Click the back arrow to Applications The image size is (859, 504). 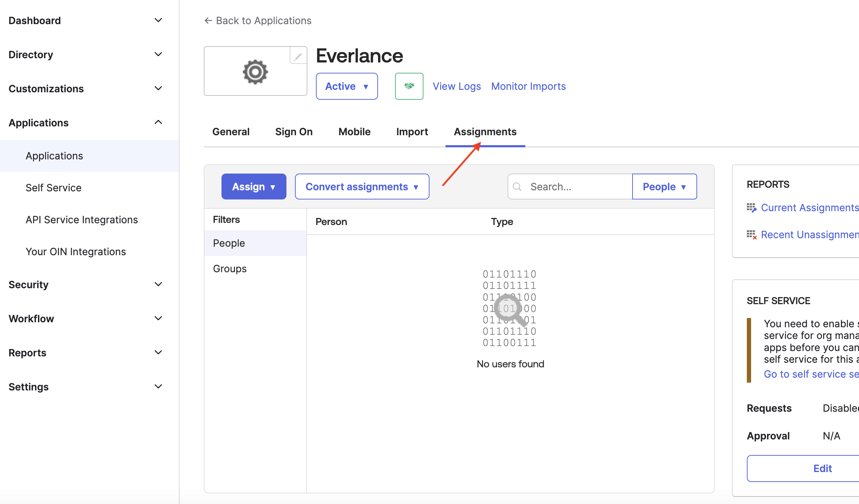[208, 21]
